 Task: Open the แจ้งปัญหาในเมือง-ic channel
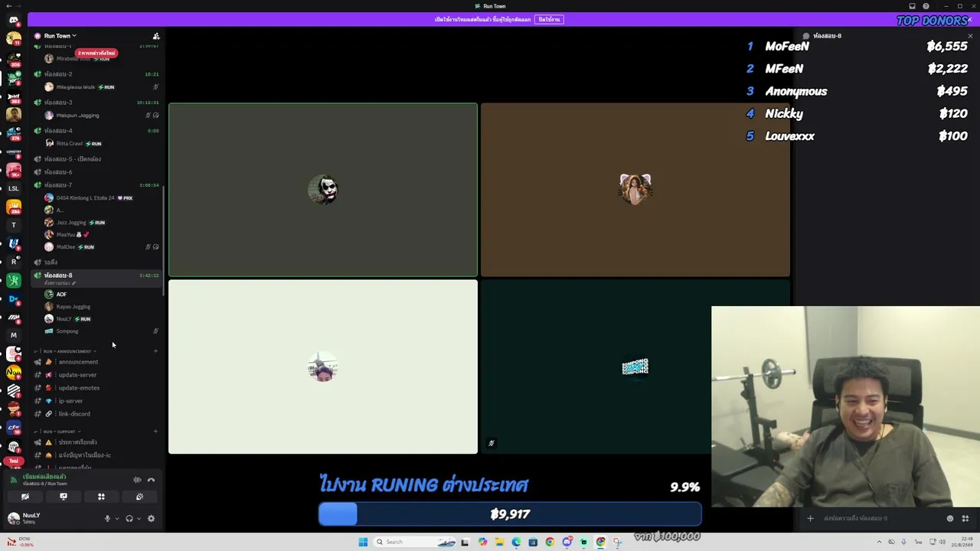click(x=85, y=455)
